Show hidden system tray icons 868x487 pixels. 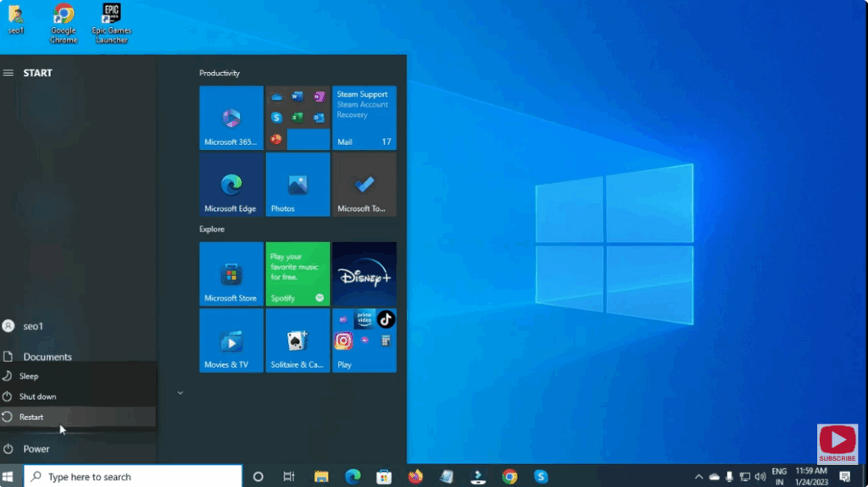click(698, 477)
